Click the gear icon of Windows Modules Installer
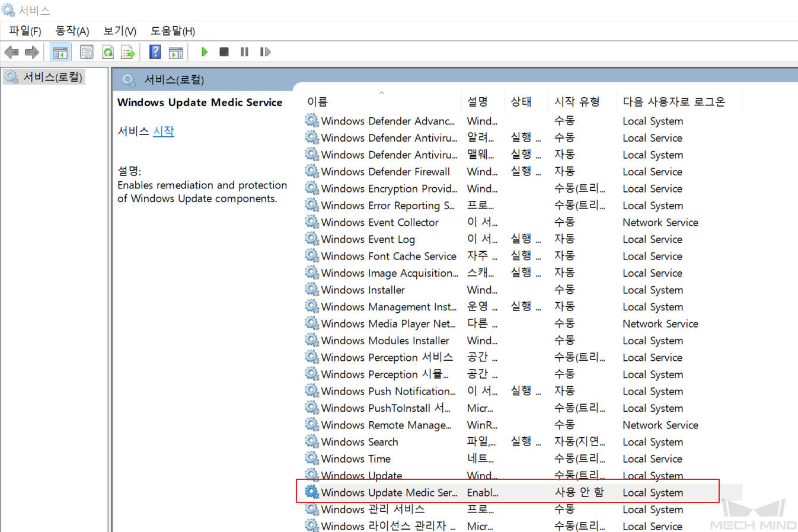The height and width of the screenshot is (532, 798). tap(312, 340)
